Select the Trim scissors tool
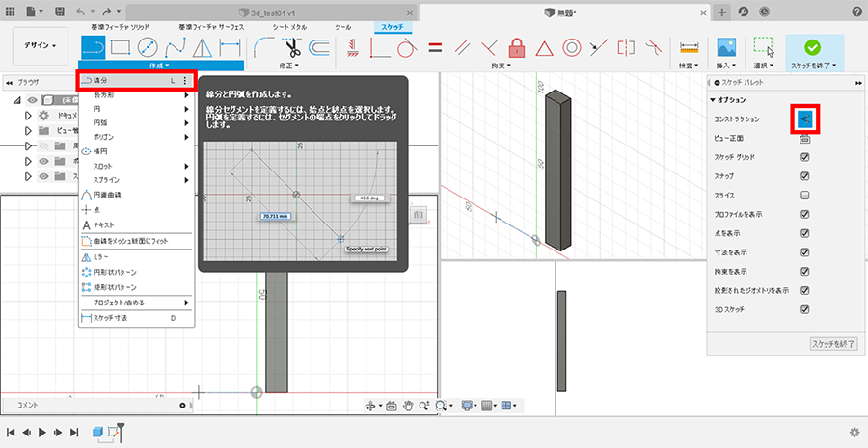Viewport: 868px width, 448px height. pos(292,47)
